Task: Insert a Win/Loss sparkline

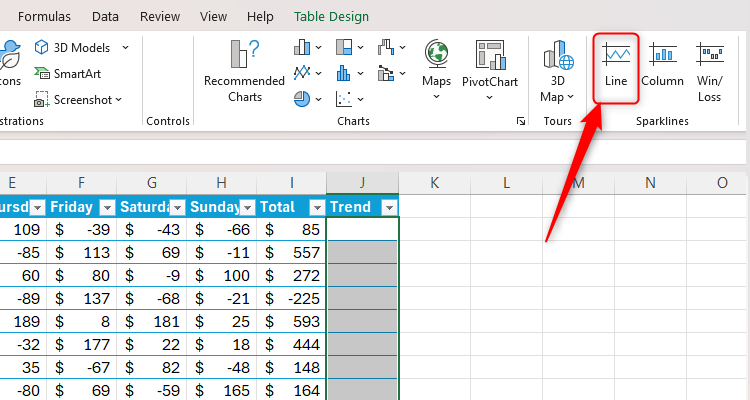Action: 709,70
